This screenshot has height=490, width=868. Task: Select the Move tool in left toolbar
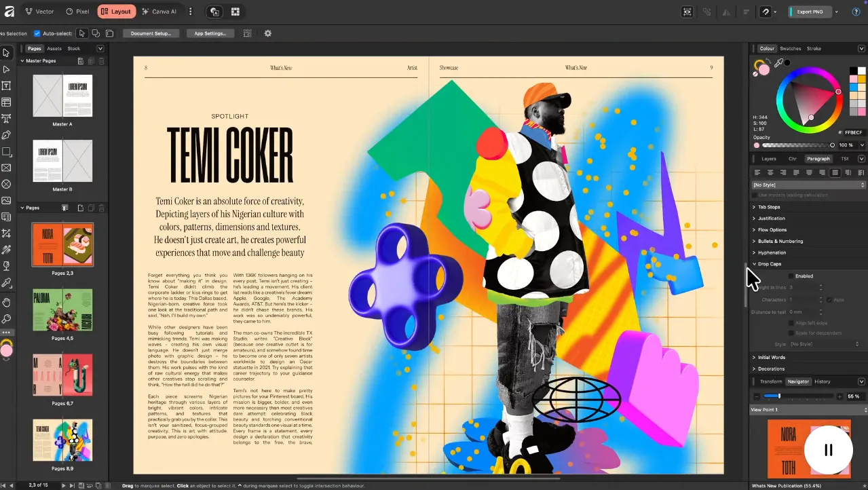(6, 53)
